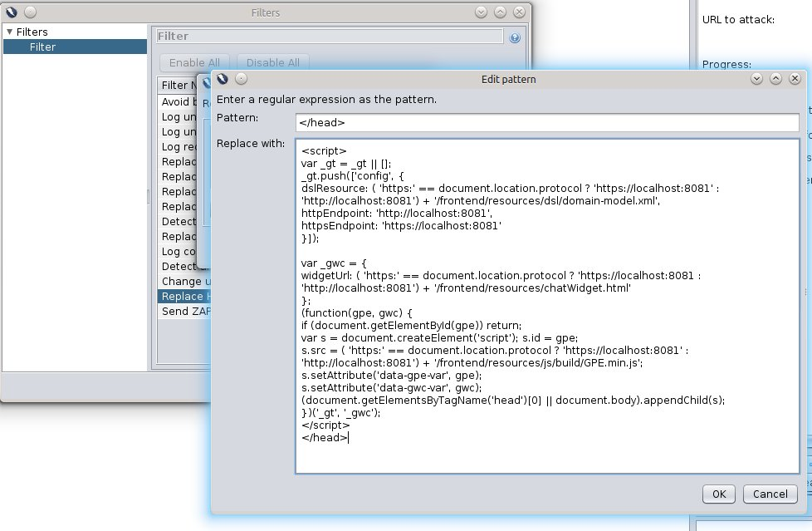The width and height of the screenshot is (812, 531).
Task: Click the up-arrow button in Filters title bar
Action: (501, 12)
